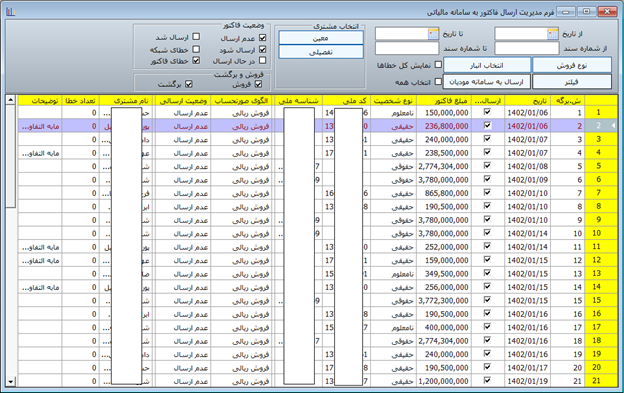Check the 'انتخاب همه' checkbox
The width and height of the screenshot is (624, 393).
(x=438, y=82)
